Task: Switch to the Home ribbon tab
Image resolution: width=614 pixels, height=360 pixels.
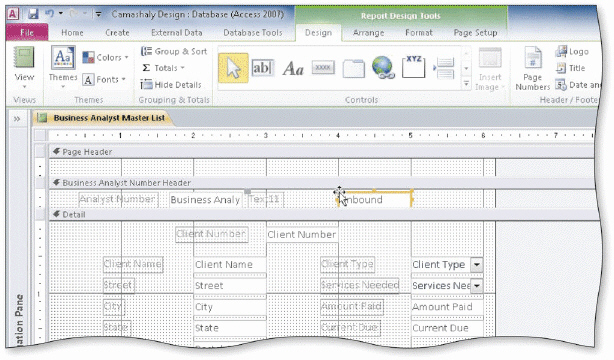Action: tap(72, 33)
